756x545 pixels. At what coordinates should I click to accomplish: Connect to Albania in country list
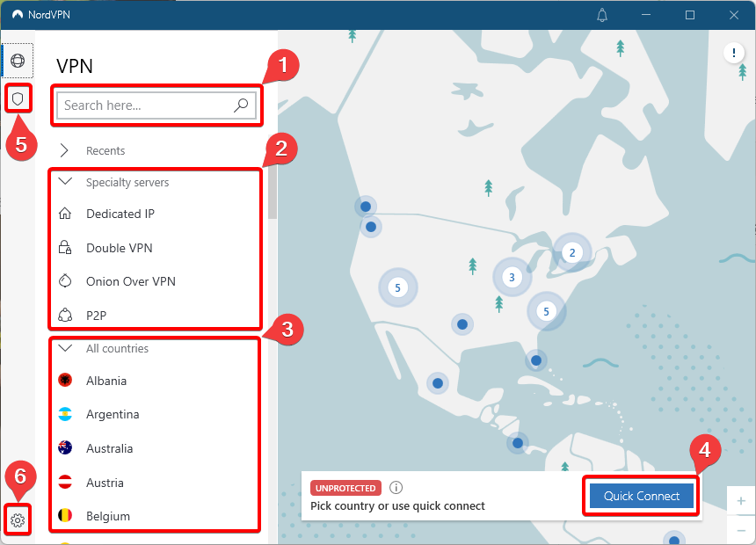coord(106,381)
